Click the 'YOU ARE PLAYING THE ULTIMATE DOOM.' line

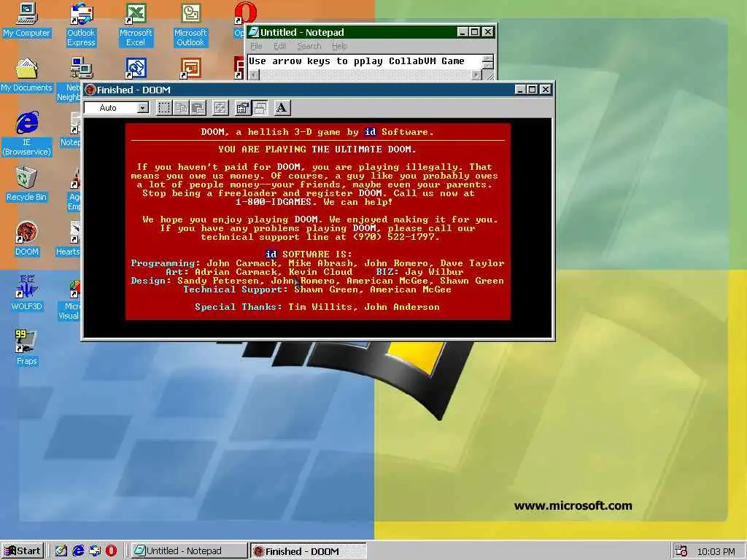[317, 149]
